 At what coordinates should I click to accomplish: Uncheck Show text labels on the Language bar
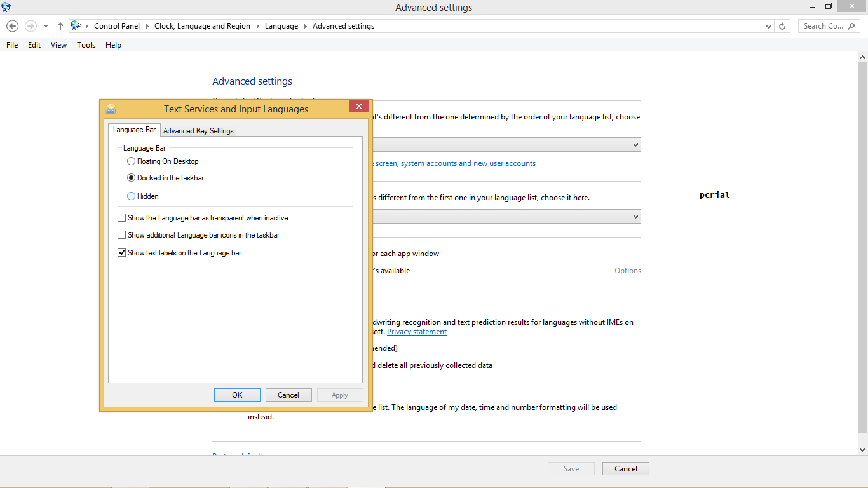pos(121,252)
